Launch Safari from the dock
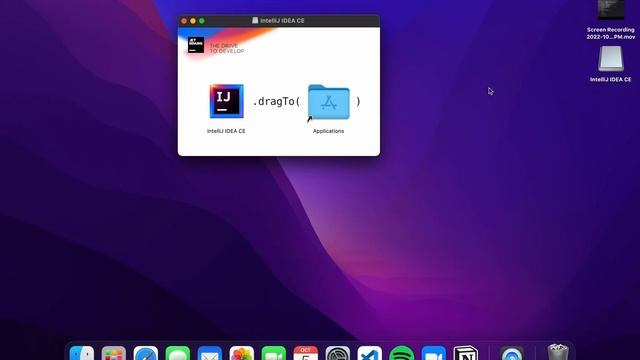Viewport: 640px width, 360px height. click(146, 353)
